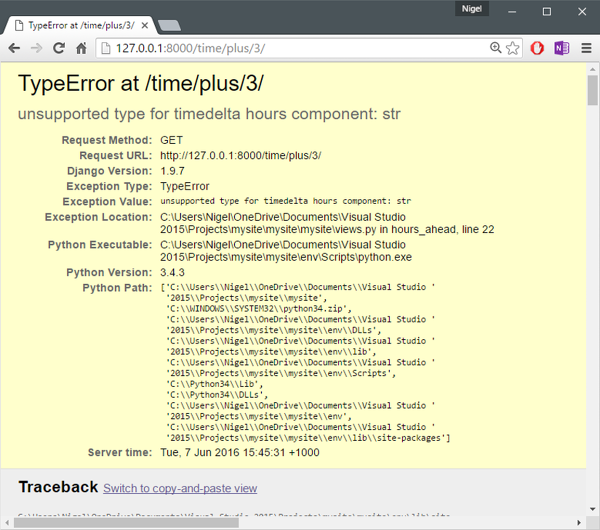Click the scroll down arrow
The width and height of the screenshot is (600, 530).
point(592,509)
